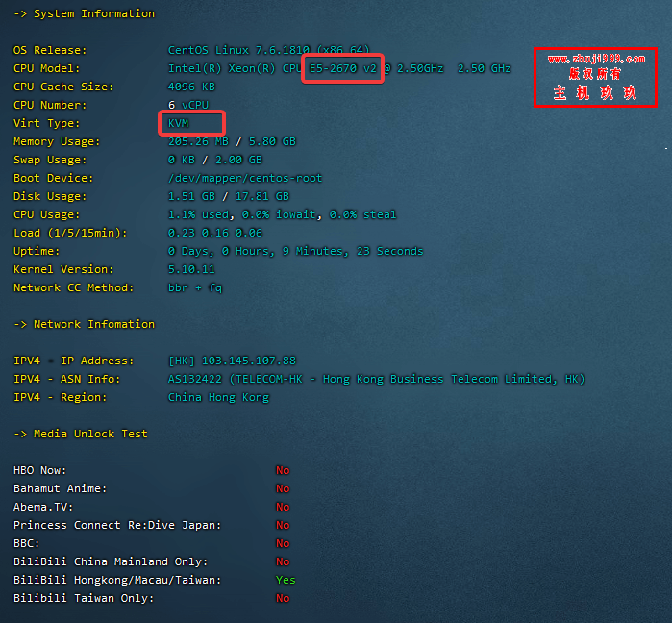
Task: Click the "BBC:" label
Action: tap(27, 543)
